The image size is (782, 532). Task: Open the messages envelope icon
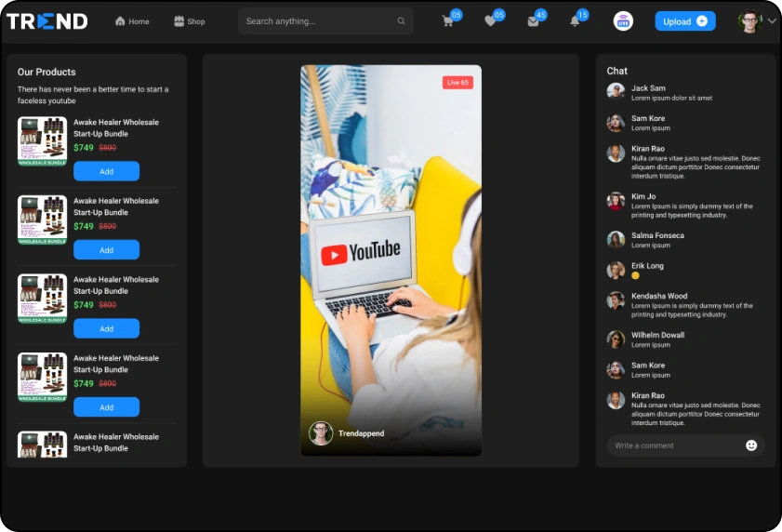pyautogui.click(x=533, y=21)
